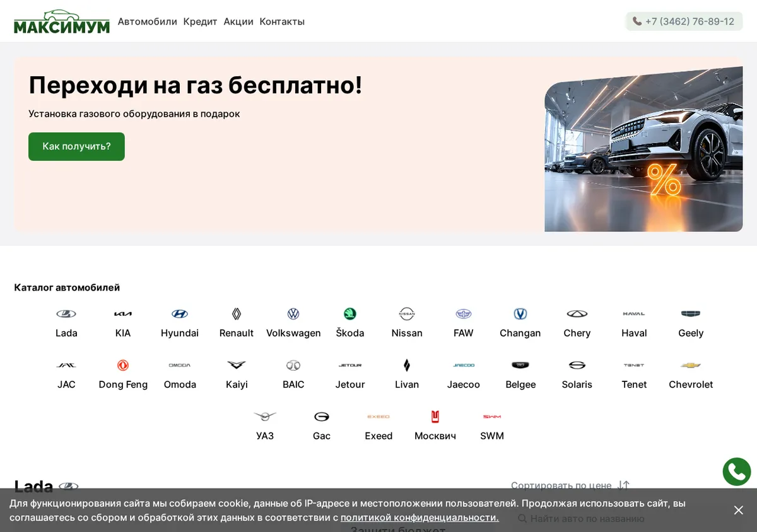Open политикой конфиденциальности link

point(420,518)
